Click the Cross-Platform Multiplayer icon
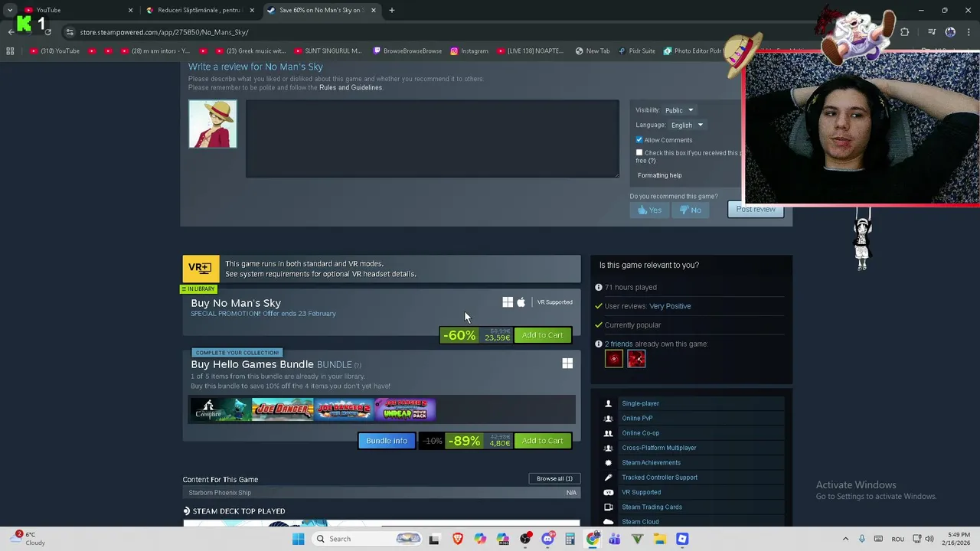Viewport: 980px width, 551px height. point(609,448)
